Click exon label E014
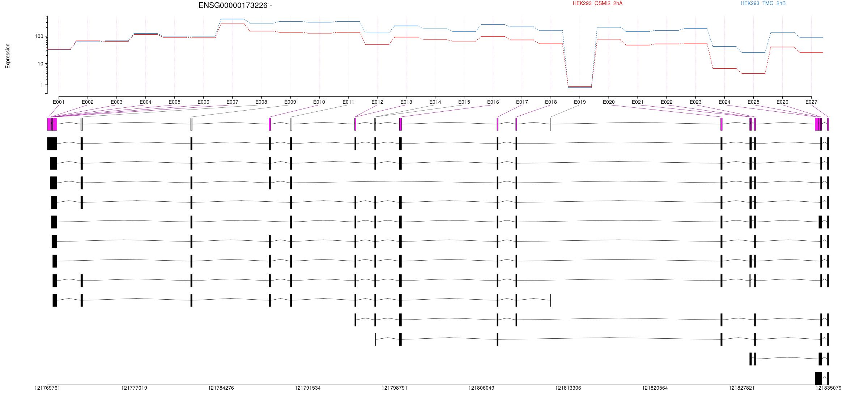Image resolution: width=868 pixels, height=394 pixels. tap(435, 102)
